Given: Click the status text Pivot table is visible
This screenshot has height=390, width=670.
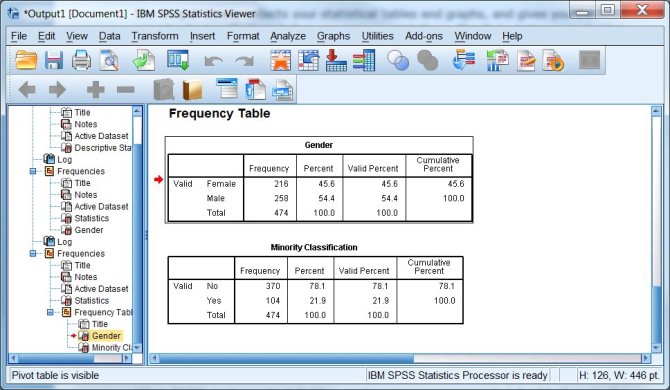Looking at the screenshot, I should [55, 375].
